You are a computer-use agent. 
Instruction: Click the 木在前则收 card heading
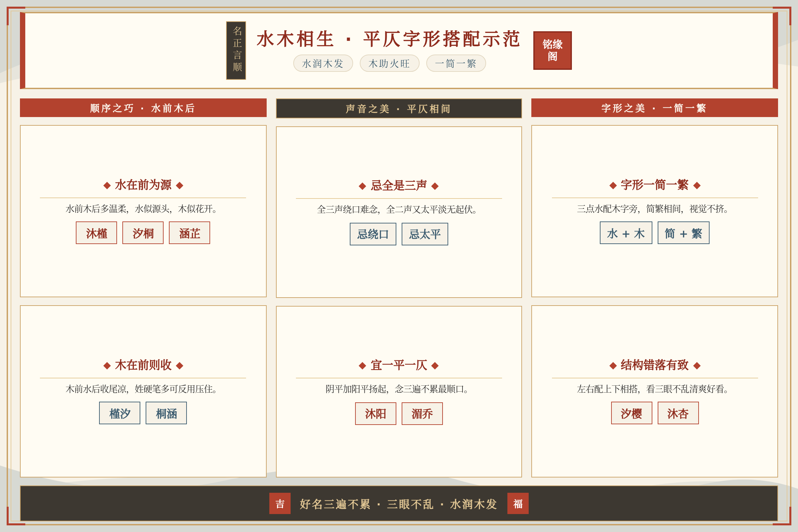(x=143, y=365)
